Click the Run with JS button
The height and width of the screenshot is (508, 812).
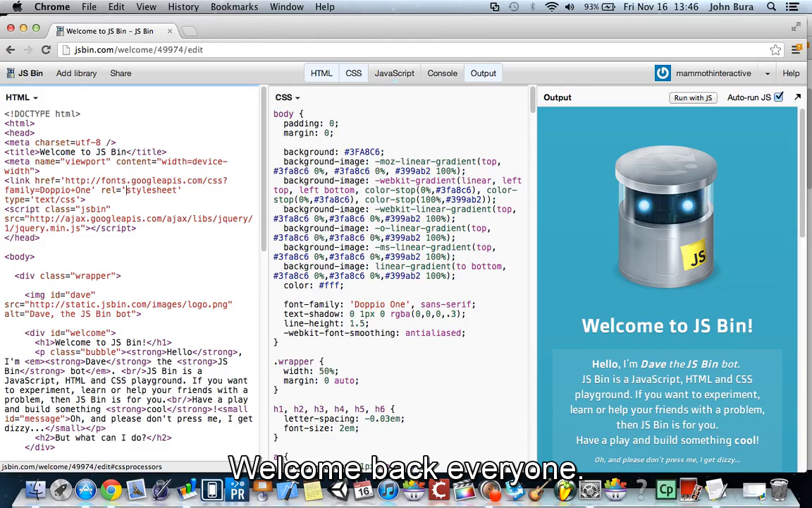pos(693,97)
